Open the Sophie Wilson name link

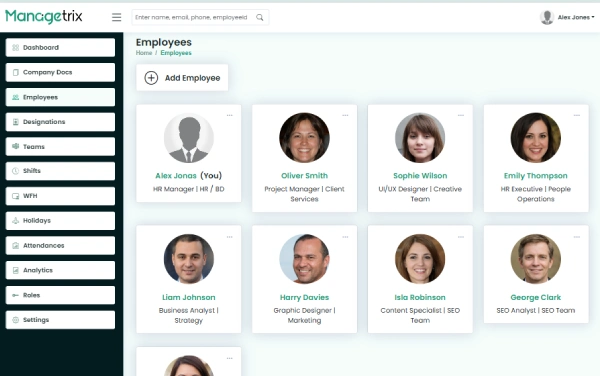[420, 176]
